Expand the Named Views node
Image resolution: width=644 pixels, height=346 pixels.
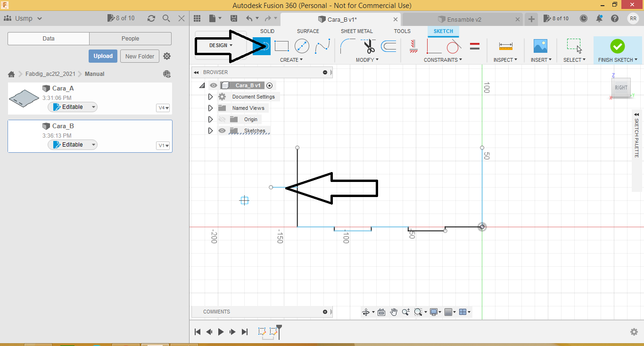click(x=211, y=108)
